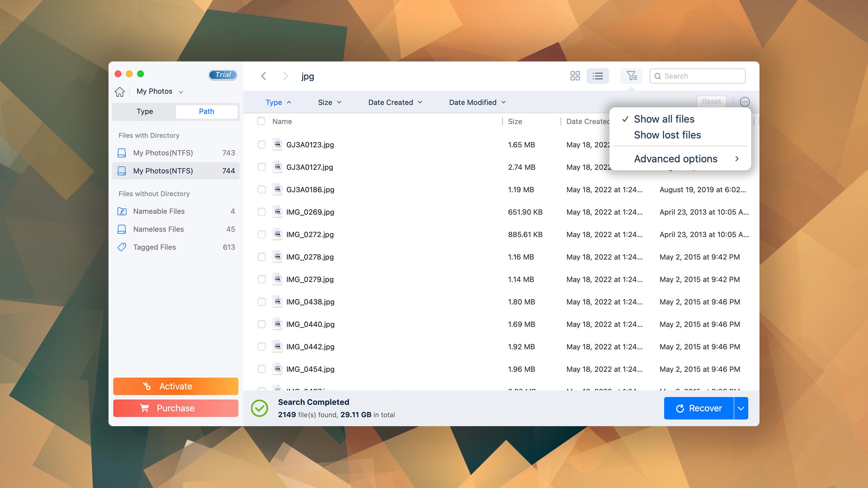Check the box for IMG_0454.jpg
This screenshot has height=488, width=868.
pos(261,369)
